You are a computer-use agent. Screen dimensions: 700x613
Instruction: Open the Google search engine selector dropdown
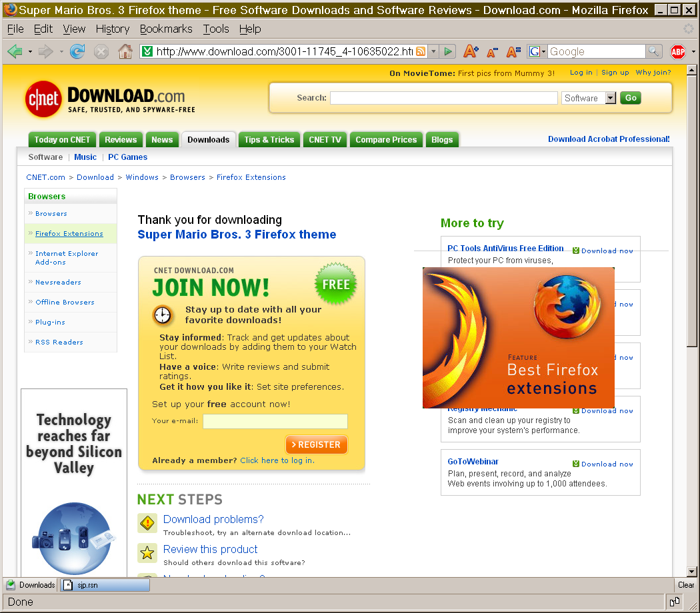(x=537, y=51)
